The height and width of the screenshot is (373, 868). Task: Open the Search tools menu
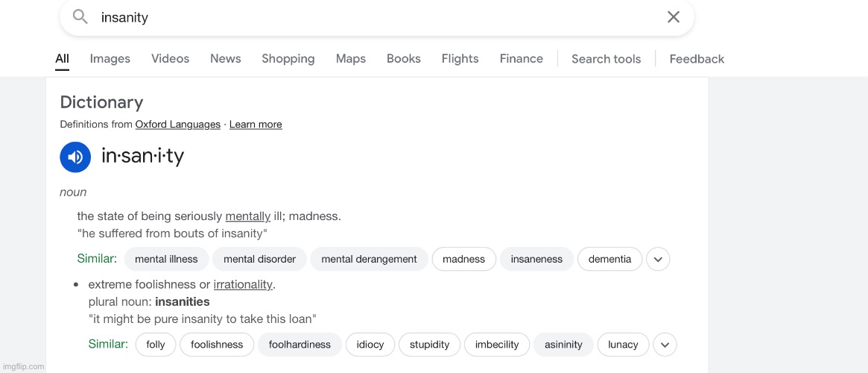[x=606, y=59]
